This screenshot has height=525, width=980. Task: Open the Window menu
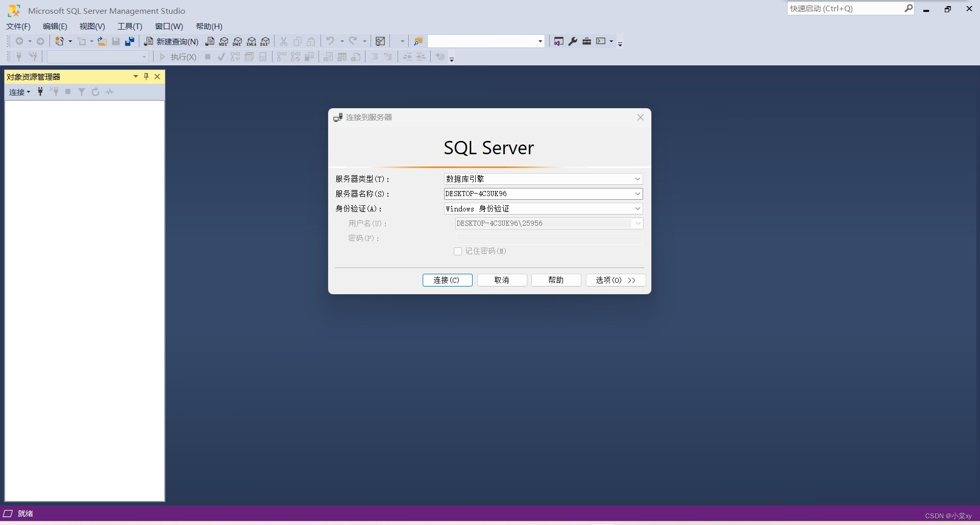[x=169, y=27]
